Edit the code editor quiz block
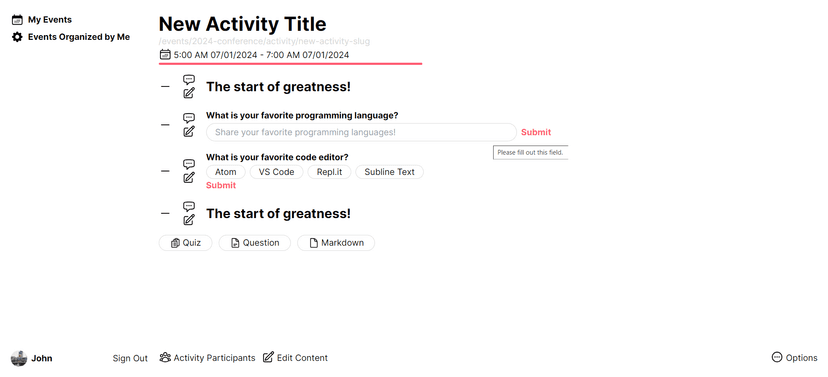 pos(189,177)
